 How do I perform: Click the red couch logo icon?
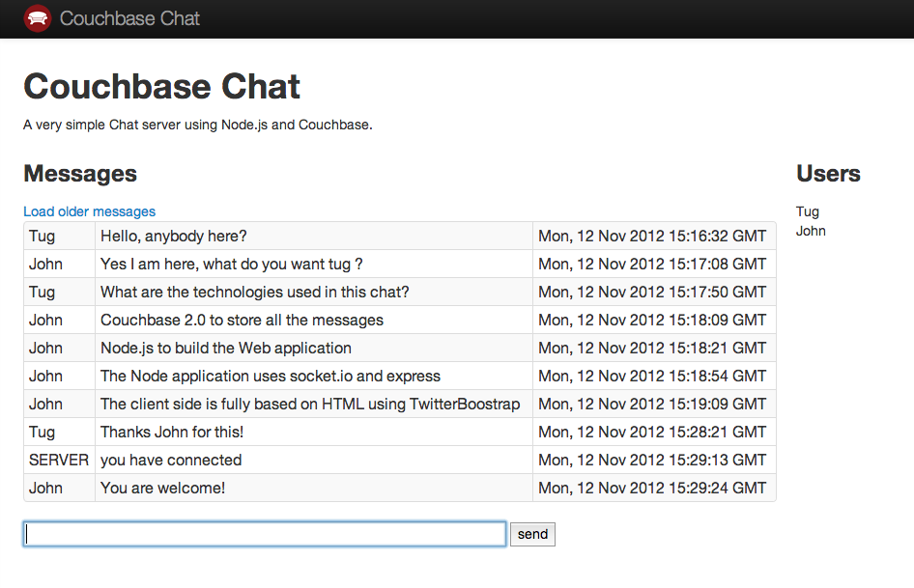coord(37,18)
